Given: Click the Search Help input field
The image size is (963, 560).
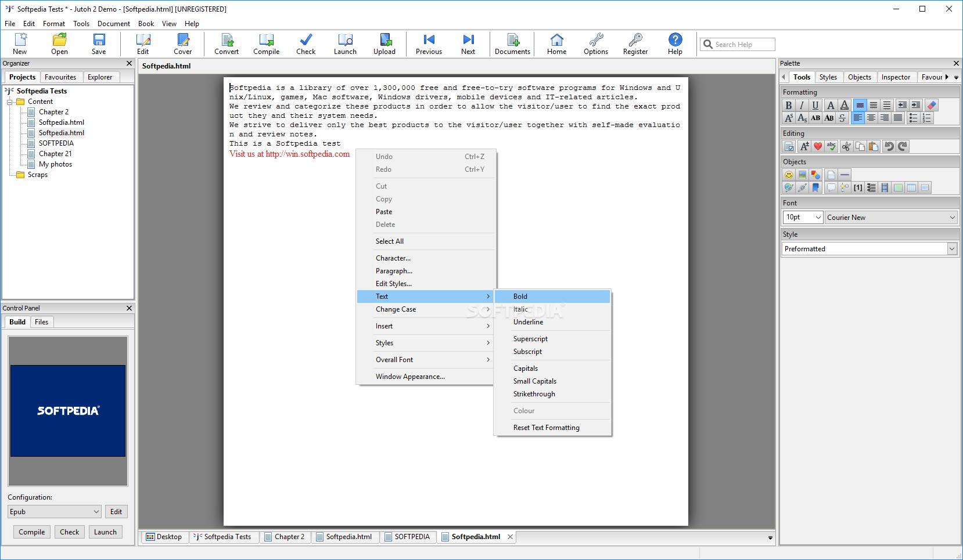Looking at the screenshot, I should coord(738,45).
